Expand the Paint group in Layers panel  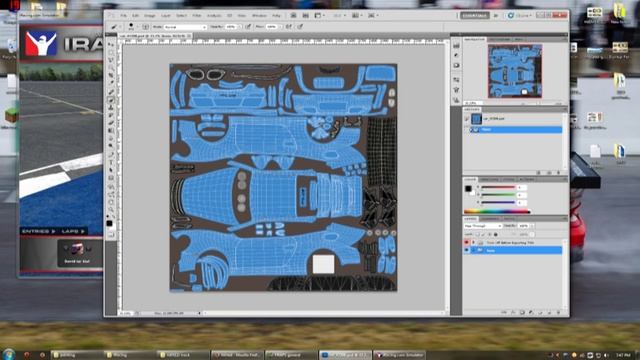473,250
